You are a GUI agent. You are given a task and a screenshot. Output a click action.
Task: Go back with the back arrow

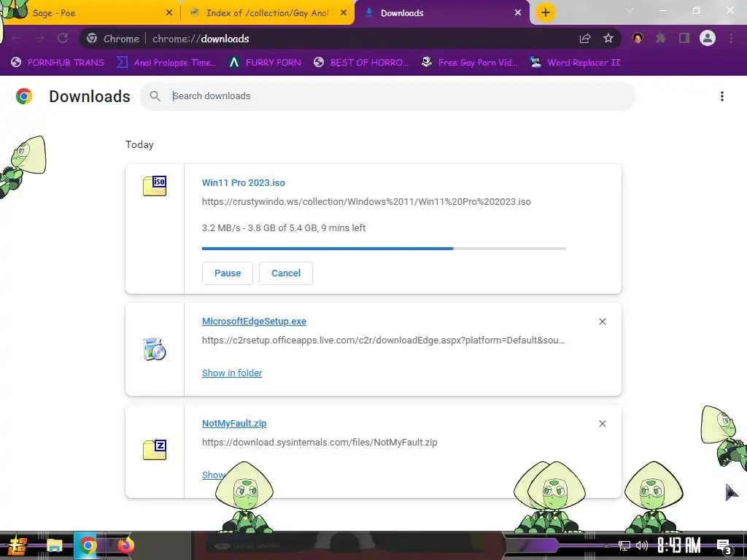click(x=17, y=39)
